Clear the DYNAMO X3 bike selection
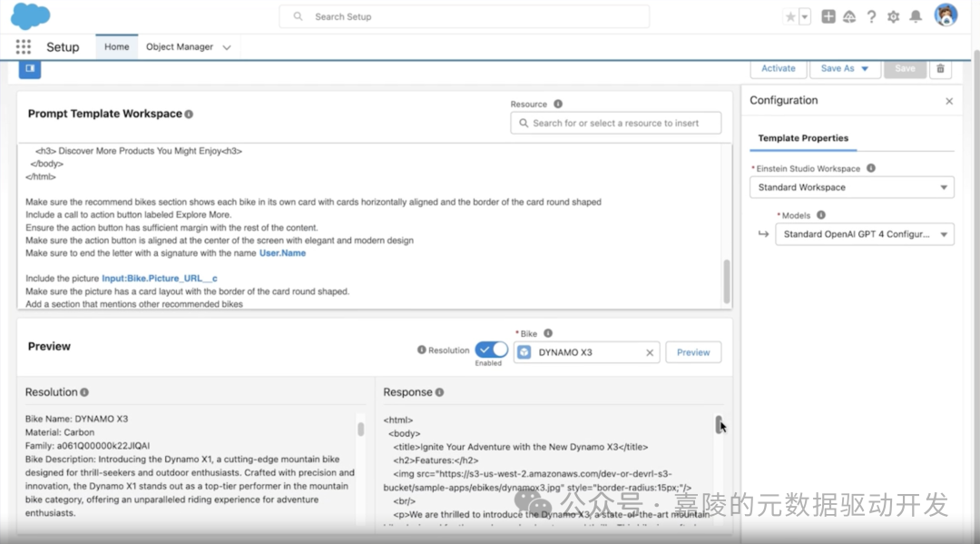This screenshot has width=980, height=544. [x=650, y=352]
